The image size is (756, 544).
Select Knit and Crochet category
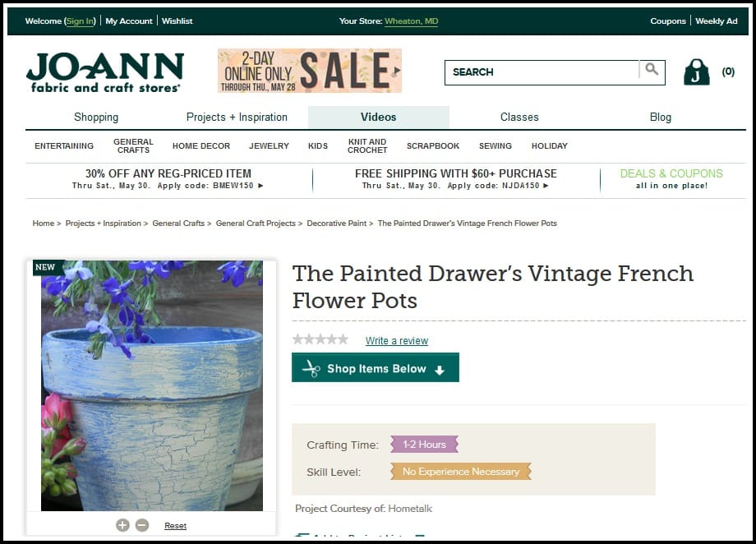(x=367, y=145)
